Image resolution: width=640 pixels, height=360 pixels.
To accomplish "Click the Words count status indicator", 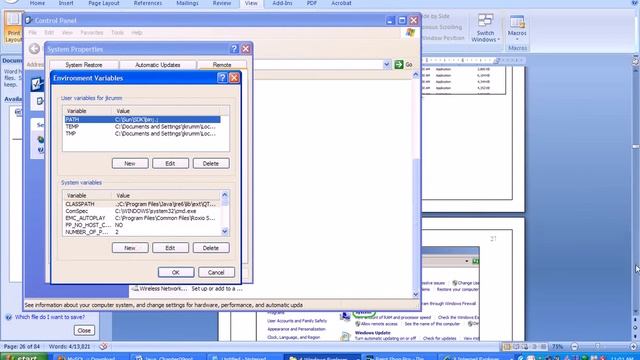I will point(69,347).
